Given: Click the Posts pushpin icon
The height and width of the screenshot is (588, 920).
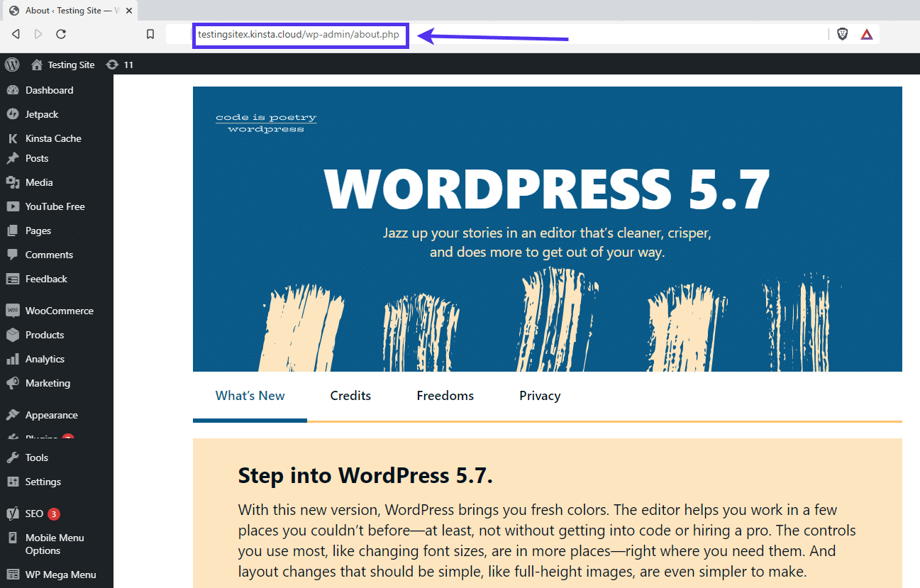Looking at the screenshot, I should point(12,158).
